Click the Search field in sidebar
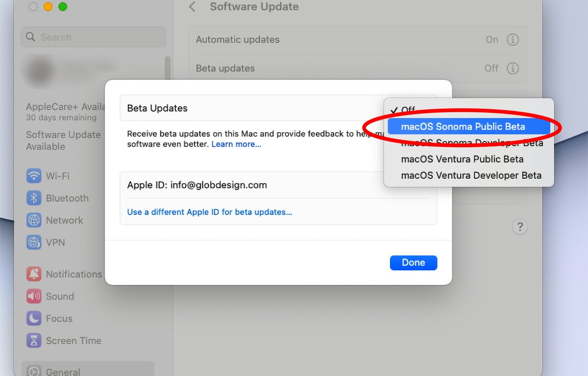588x376 pixels. (93, 37)
